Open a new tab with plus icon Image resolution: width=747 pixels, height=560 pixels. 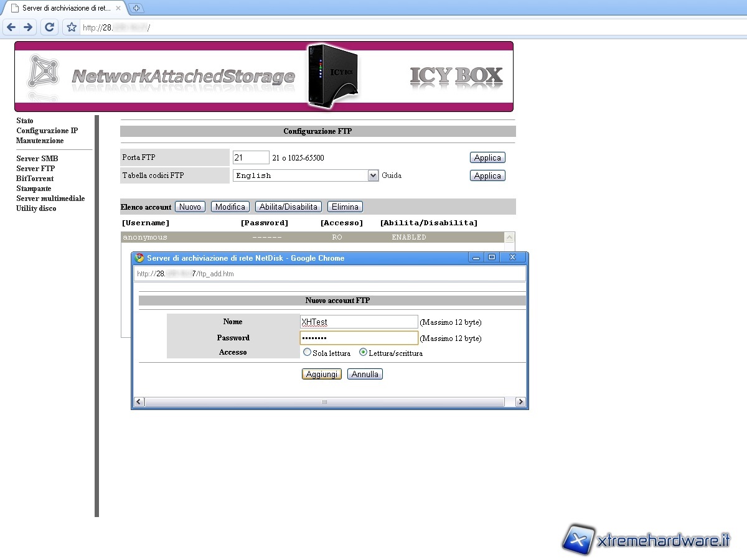point(136,8)
